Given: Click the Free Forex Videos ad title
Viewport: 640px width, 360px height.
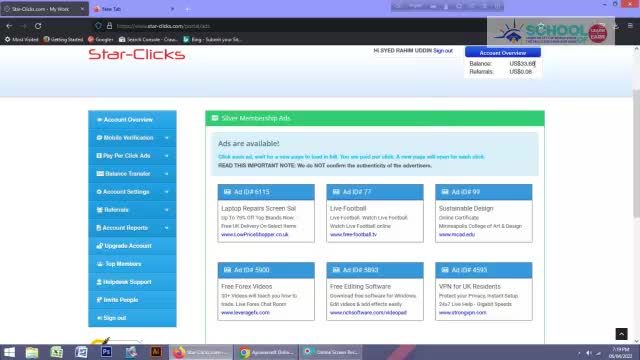Looking at the screenshot, I should click(247, 287).
